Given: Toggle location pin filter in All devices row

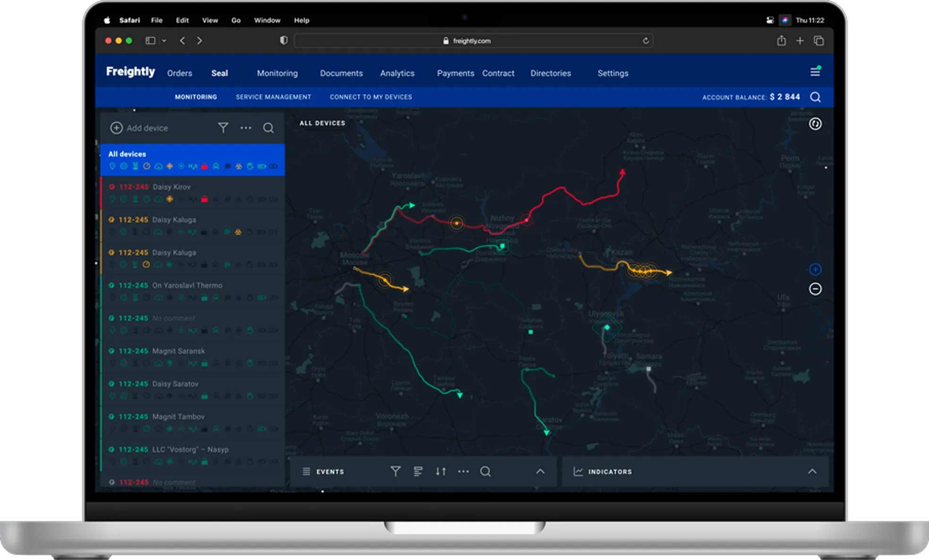Looking at the screenshot, I should coord(112,167).
